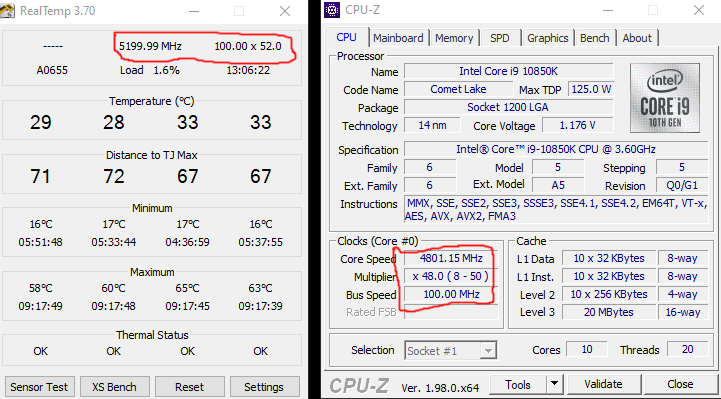Open the CPU tab in CPU-Z
The height and width of the screenshot is (399, 721).
coord(347,38)
